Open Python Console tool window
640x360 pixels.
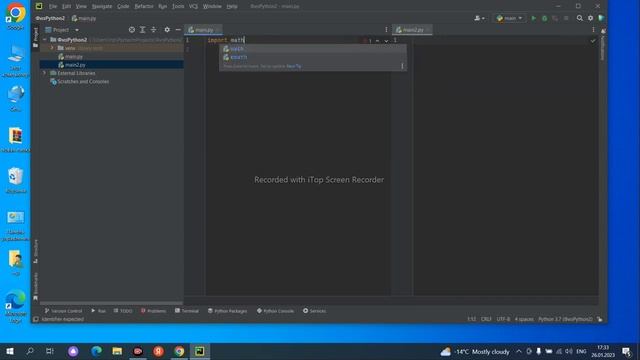pyautogui.click(x=275, y=311)
